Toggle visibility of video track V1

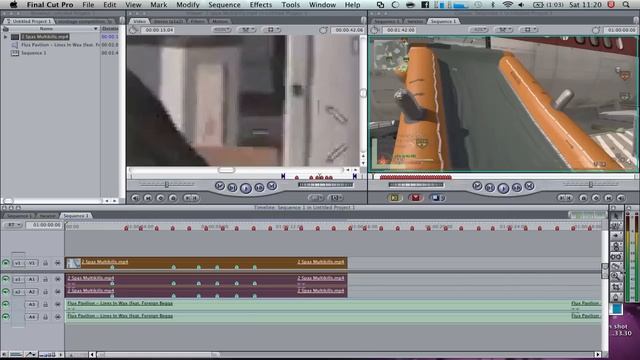pyautogui.click(x=6, y=263)
